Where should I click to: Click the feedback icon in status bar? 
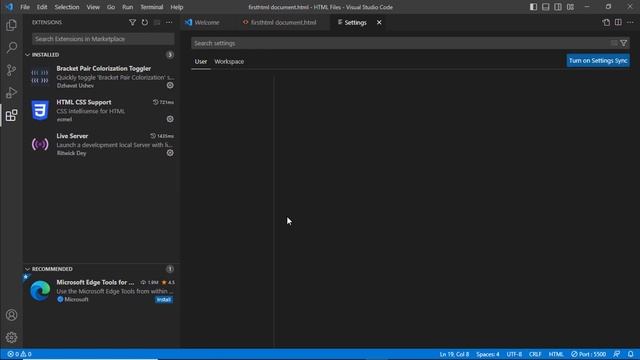pyautogui.click(x=617, y=354)
